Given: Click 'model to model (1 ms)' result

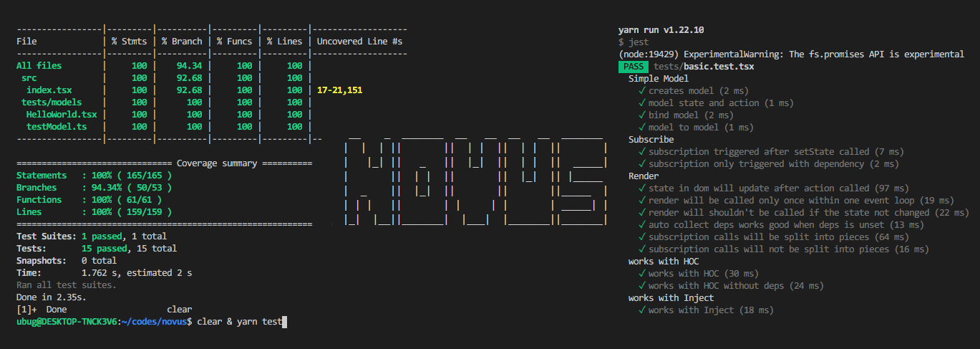Looking at the screenshot, I should [696, 128].
